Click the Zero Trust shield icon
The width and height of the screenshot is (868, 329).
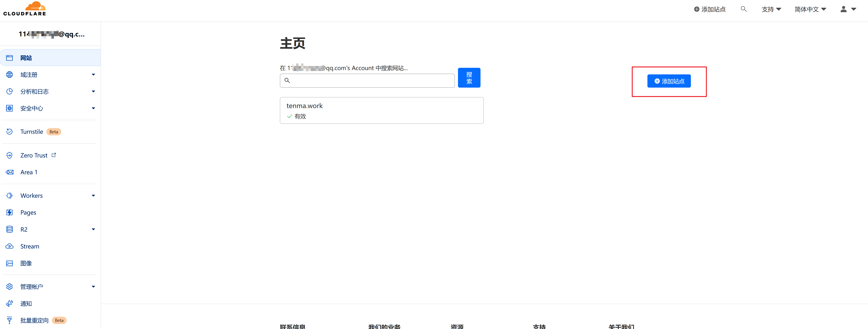[9, 155]
